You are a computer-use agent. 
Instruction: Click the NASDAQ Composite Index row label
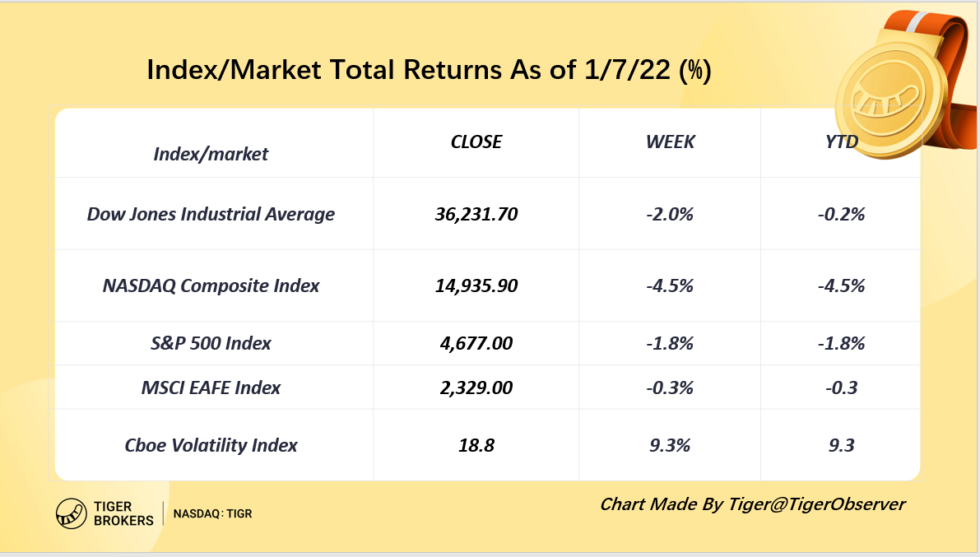[211, 285]
